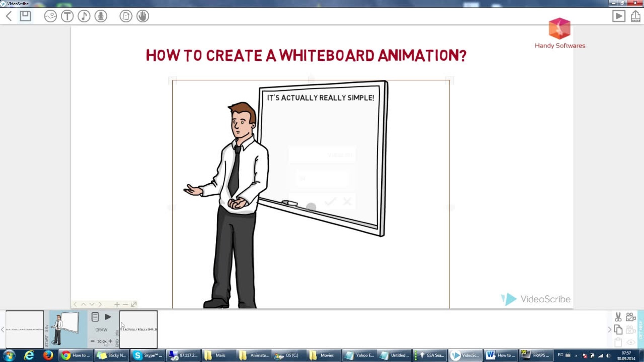644x362 pixels.
Task: Toggle the eye visibility icon
Action: click(x=631, y=342)
